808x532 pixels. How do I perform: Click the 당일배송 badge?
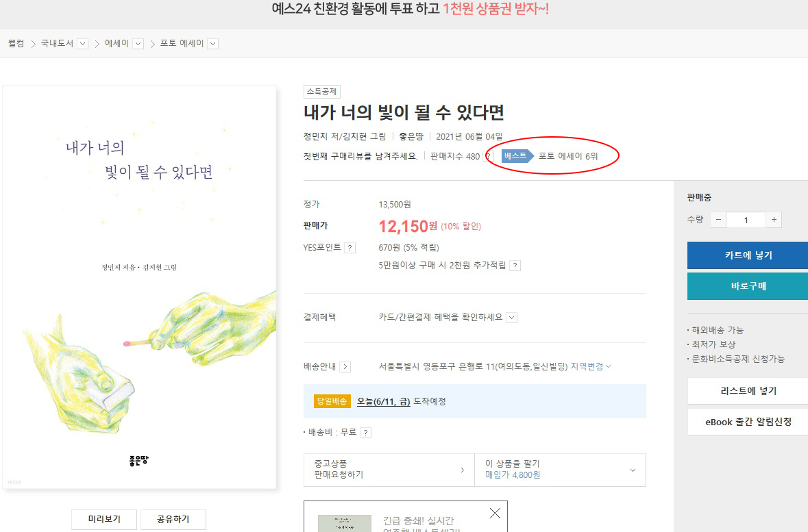[x=332, y=401]
